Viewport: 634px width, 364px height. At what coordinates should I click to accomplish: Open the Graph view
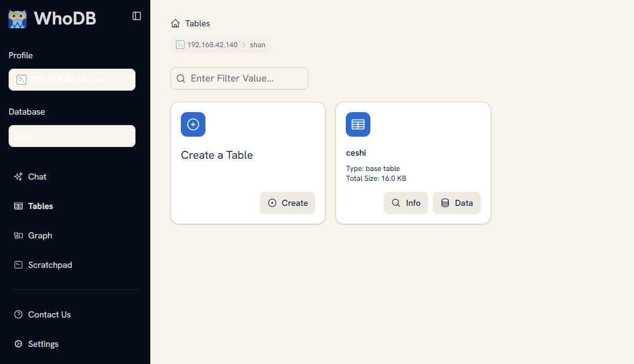tap(33, 235)
